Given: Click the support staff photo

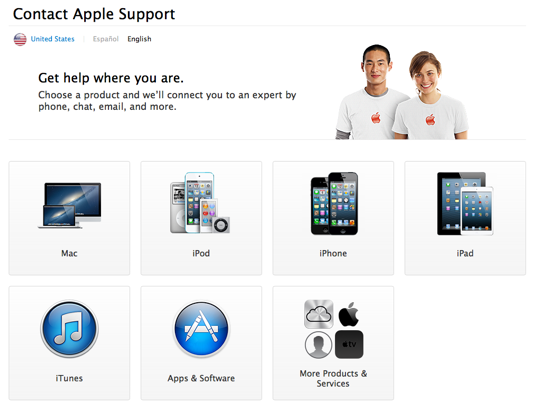Looking at the screenshot, I should pyautogui.click(x=402, y=92).
